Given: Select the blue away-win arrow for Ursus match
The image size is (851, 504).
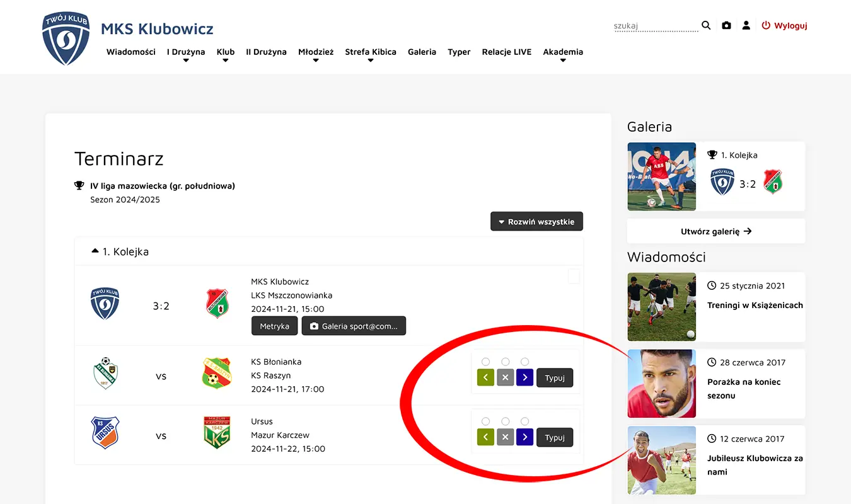Looking at the screenshot, I should tap(524, 437).
